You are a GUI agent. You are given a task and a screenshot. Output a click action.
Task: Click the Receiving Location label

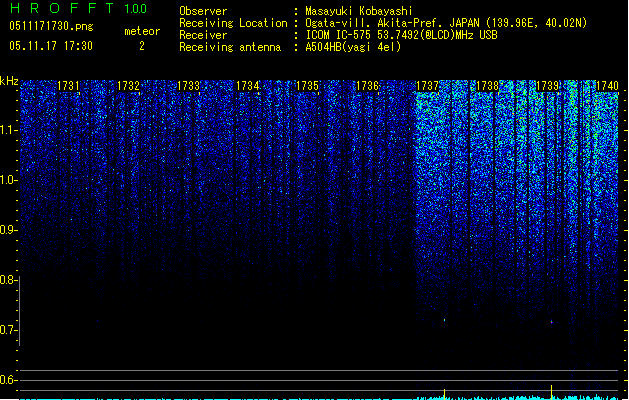click(x=233, y=23)
